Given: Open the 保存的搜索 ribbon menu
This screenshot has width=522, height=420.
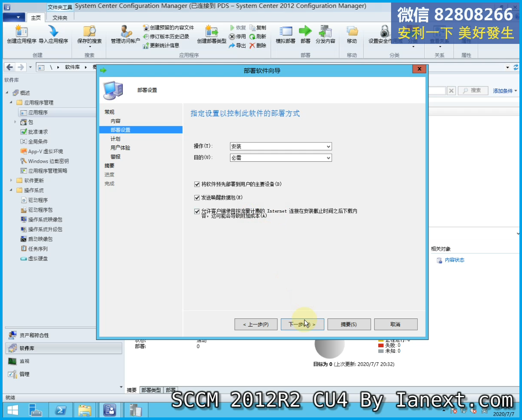Looking at the screenshot, I should [90, 36].
